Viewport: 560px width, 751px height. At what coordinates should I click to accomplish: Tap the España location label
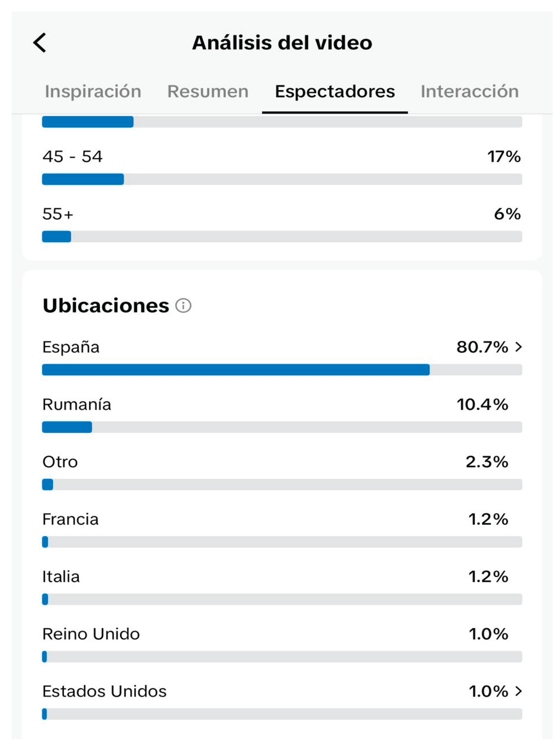tap(71, 347)
